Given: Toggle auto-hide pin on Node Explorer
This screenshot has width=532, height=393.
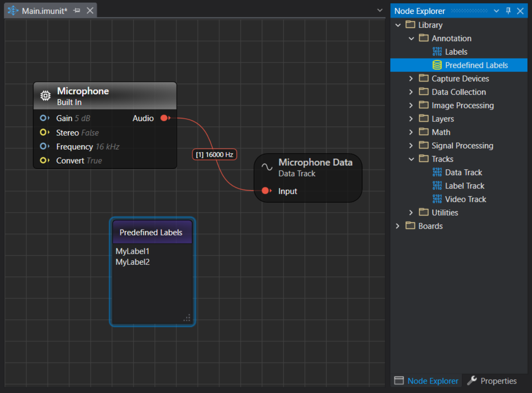Looking at the screenshot, I should (508, 11).
